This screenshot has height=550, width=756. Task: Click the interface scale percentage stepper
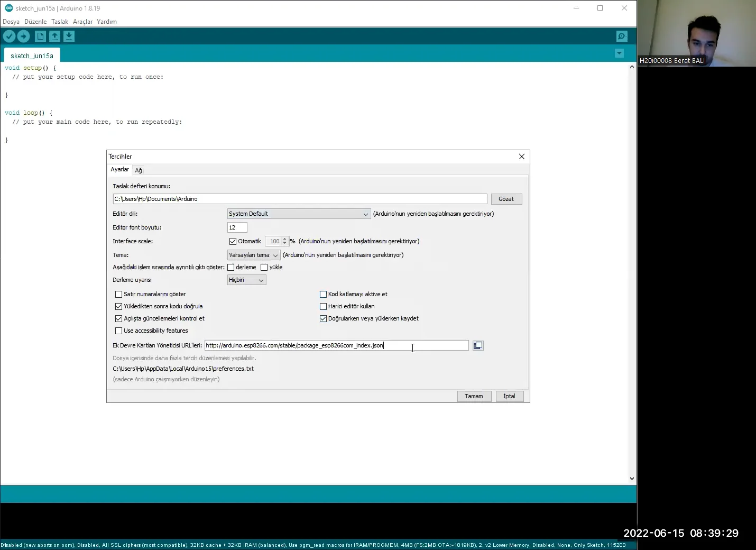284,241
